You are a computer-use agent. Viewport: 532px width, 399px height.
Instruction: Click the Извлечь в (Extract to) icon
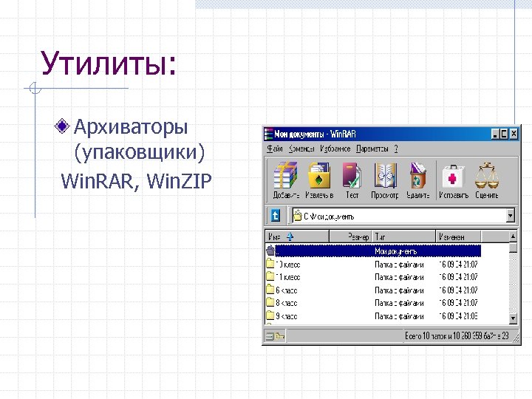point(319,175)
